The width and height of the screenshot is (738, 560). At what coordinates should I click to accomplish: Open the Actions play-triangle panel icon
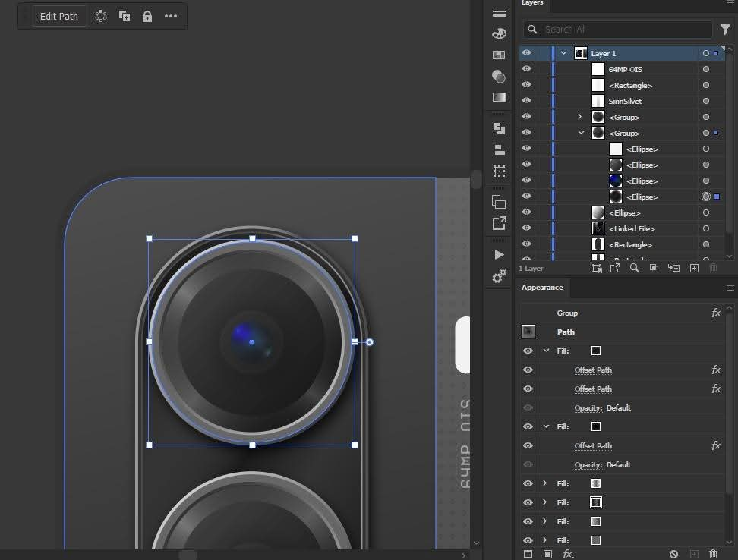click(x=499, y=255)
